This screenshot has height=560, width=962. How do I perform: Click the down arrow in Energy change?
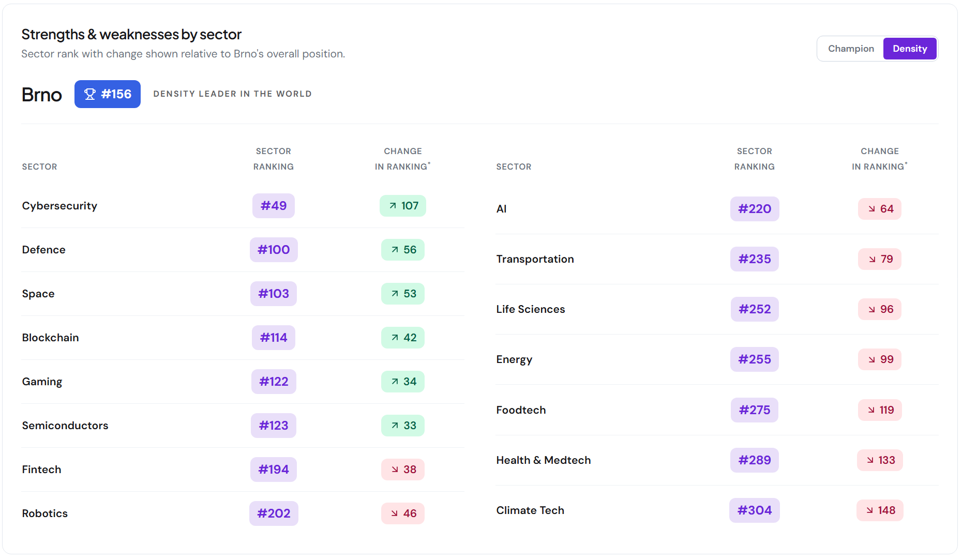872,359
